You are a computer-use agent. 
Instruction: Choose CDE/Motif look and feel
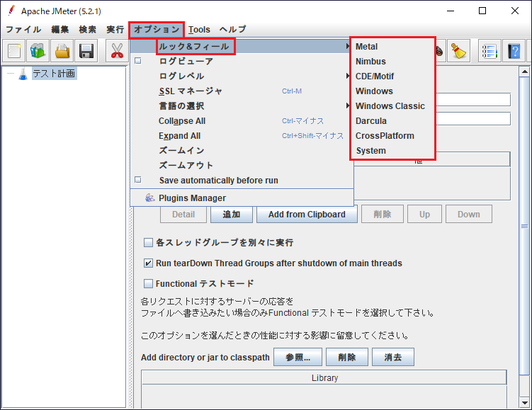392,76
